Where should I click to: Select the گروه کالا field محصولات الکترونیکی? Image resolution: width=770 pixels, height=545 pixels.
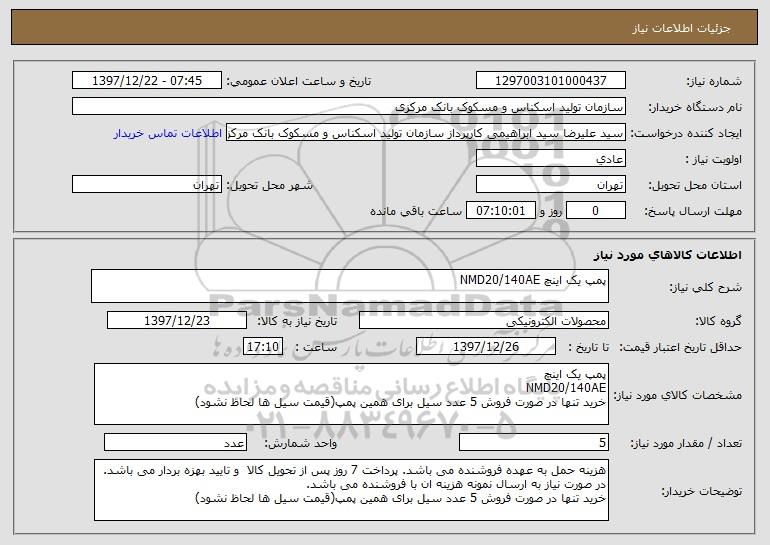(484, 321)
